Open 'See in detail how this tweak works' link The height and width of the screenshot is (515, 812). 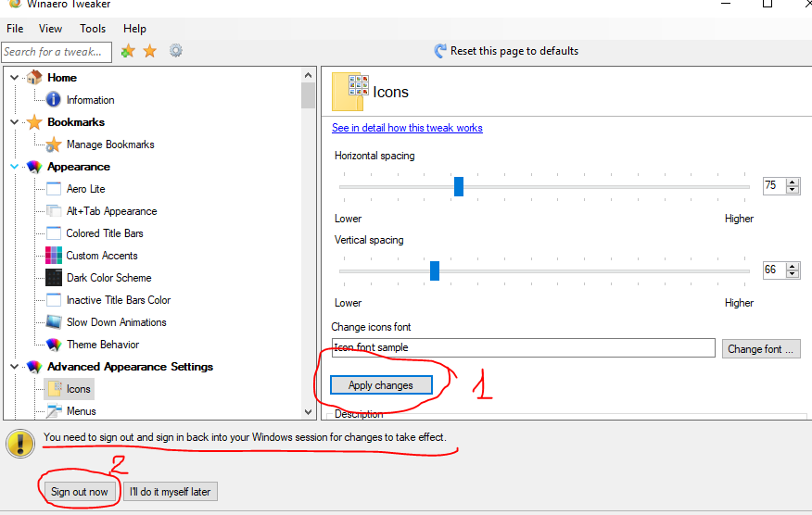pos(407,128)
